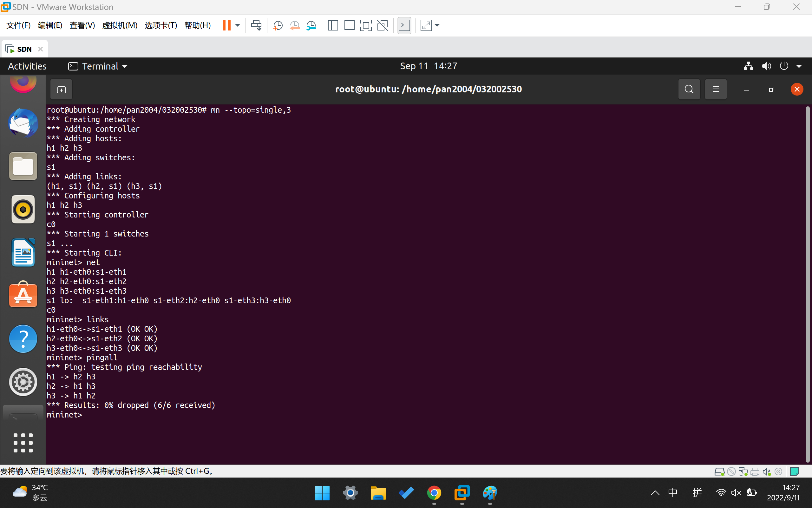Viewport: 812px width, 508px height.
Task: Open the Activities overview
Action: click(27, 66)
